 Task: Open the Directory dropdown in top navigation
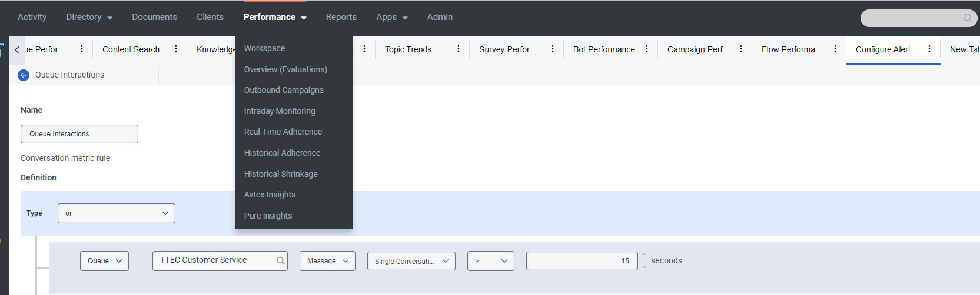point(89,17)
